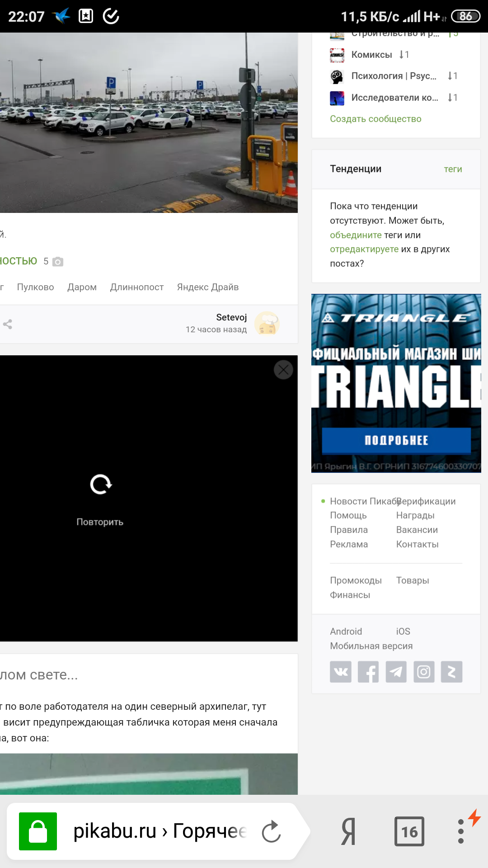
Task: Open the Комиксы community link
Action: (x=372, y=55)
